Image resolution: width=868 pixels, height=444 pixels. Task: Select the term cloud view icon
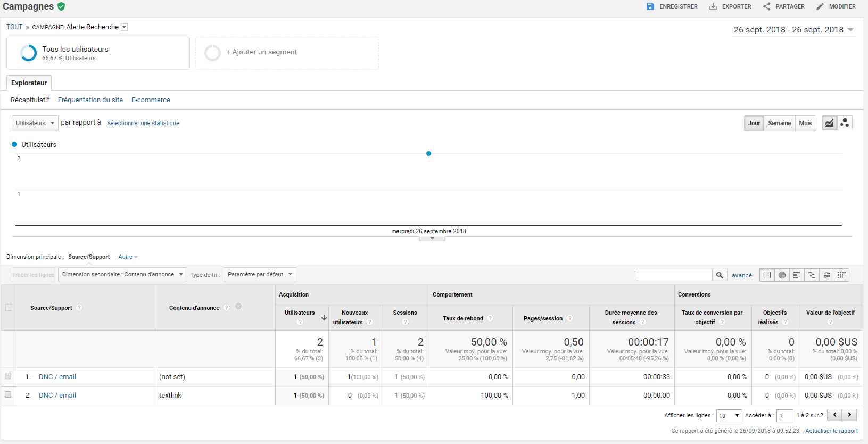[x=826, y=275]
